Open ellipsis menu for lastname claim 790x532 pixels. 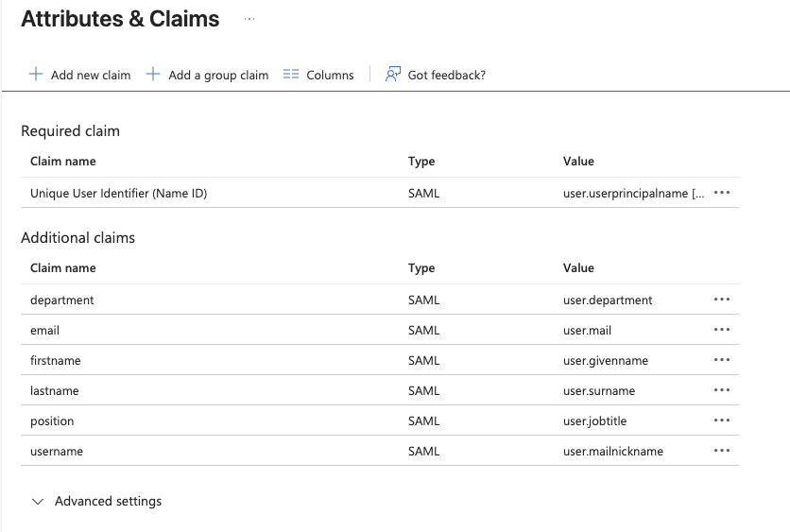(722, 390)
